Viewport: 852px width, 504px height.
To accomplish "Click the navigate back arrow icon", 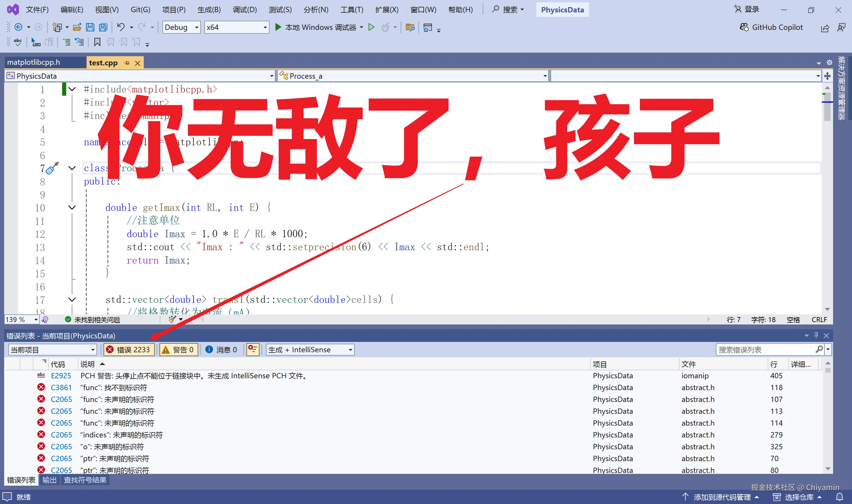I will pos(19,27).
